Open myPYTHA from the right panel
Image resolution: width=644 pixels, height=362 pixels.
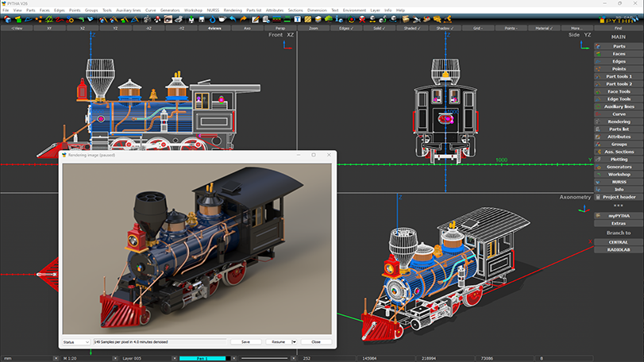[x=619, y=216]
